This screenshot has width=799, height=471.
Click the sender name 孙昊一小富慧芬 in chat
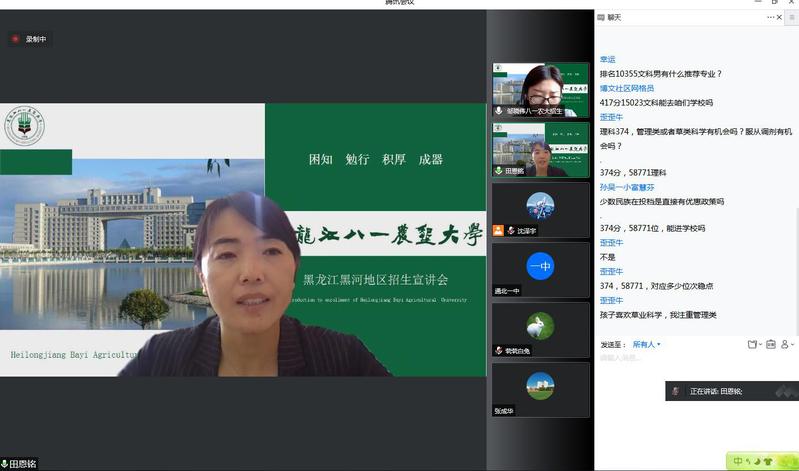[627, 187]
